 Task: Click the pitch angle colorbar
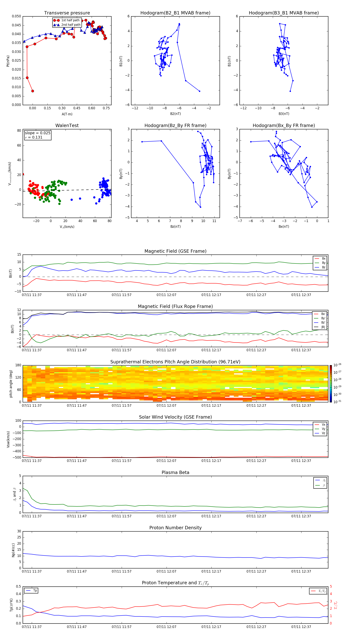point(331,384)
